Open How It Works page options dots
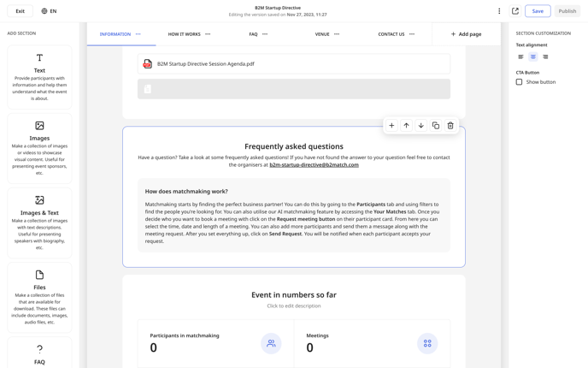The width and height of the screenshot is (588, 368). point(208,34)
